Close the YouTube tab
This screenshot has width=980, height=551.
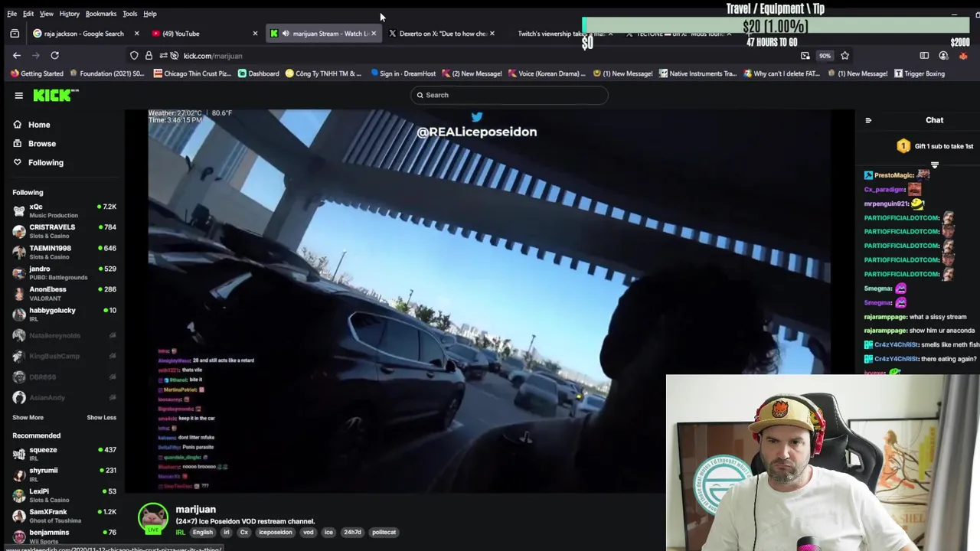pos(255,34)
